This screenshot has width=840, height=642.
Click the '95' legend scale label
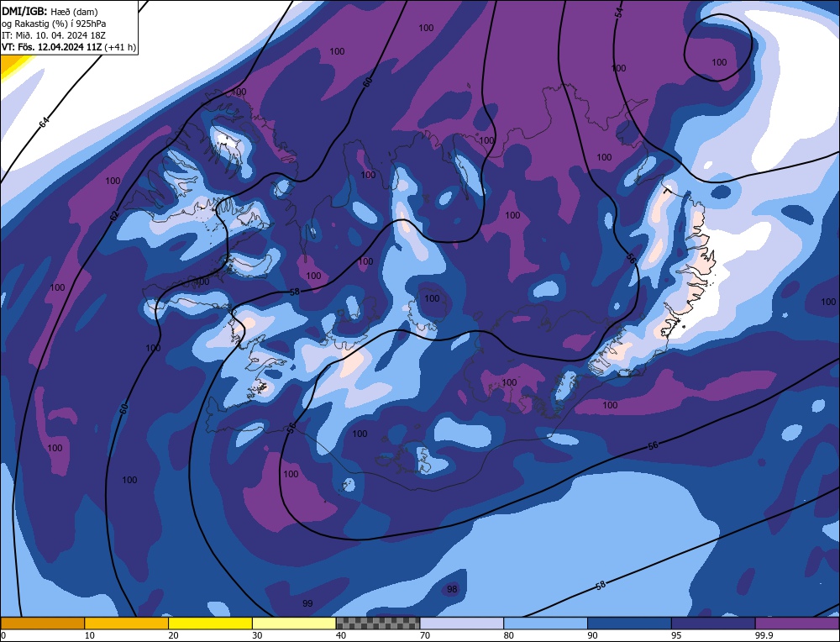676,635
